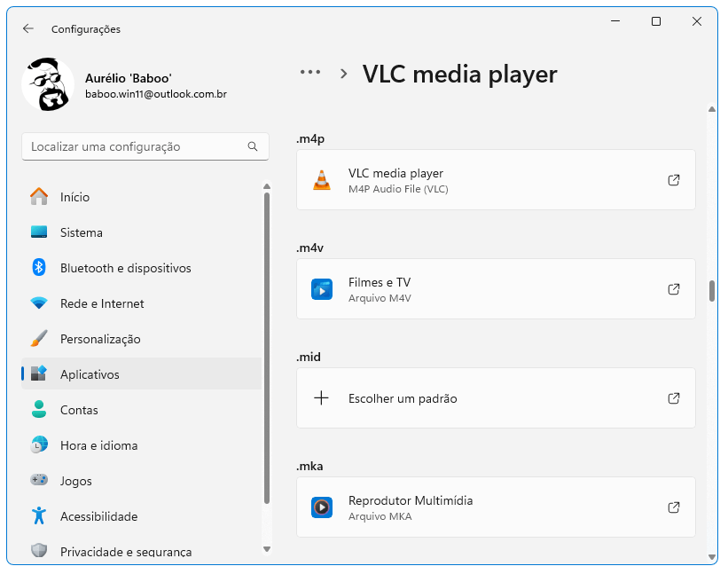Click the user profile avatar

[x=48, y=84]
